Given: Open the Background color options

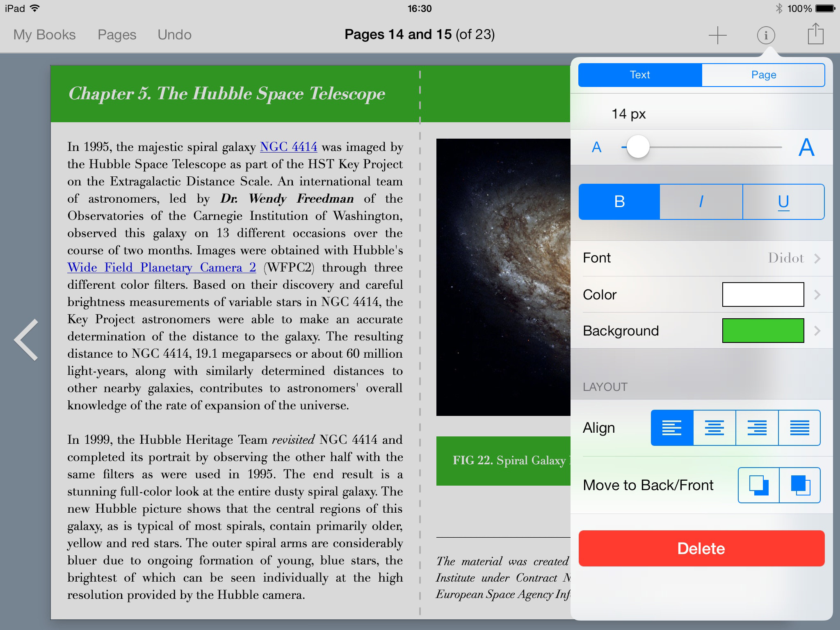Looking at the screenshot, I should pyautogui.click(x=762, y=331).
